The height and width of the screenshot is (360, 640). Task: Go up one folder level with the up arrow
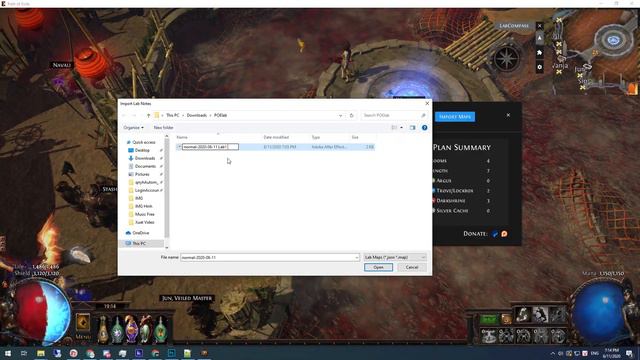click(149, 116)
